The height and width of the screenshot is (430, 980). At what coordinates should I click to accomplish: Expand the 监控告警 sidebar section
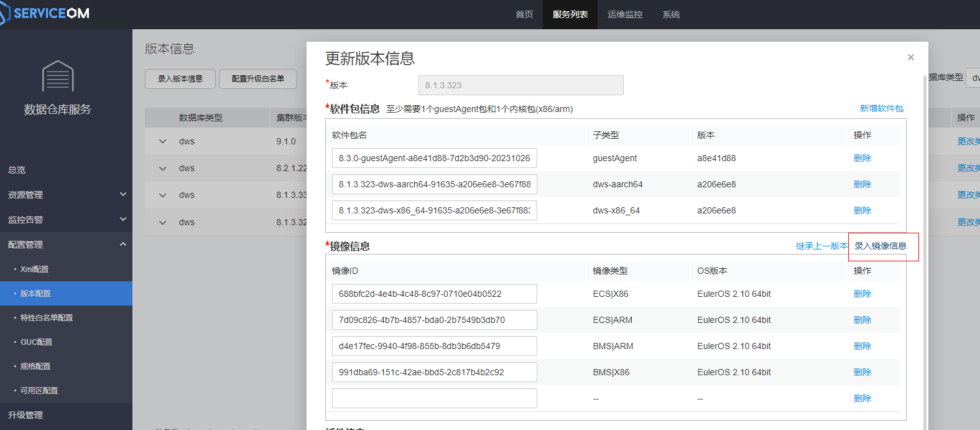66,220
